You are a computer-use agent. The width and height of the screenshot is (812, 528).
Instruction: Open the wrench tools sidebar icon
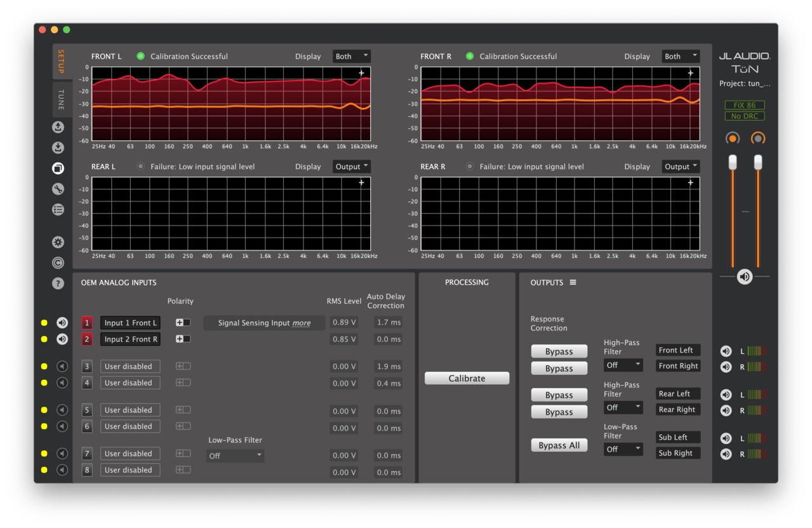click(x=58, y=189)
